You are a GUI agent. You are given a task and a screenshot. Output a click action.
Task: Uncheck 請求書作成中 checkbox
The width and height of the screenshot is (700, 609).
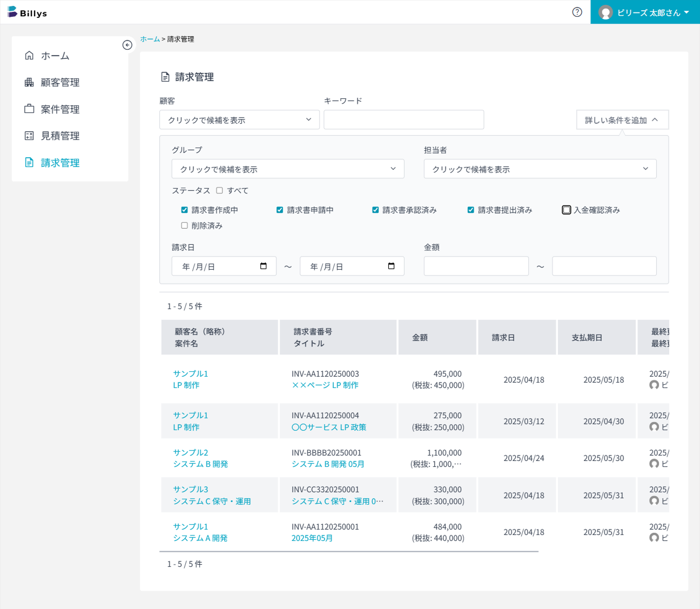(184, 210)
